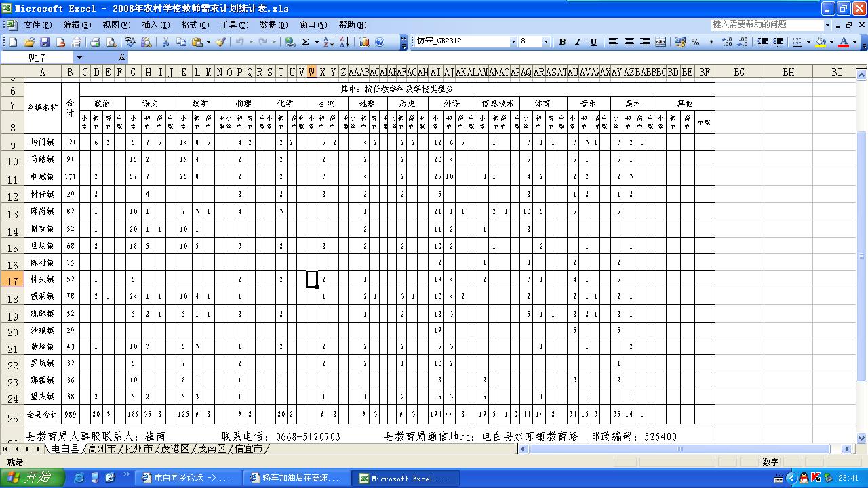Expand the font name dropdown
868x488 pixels.
click(x=513, y=42)
